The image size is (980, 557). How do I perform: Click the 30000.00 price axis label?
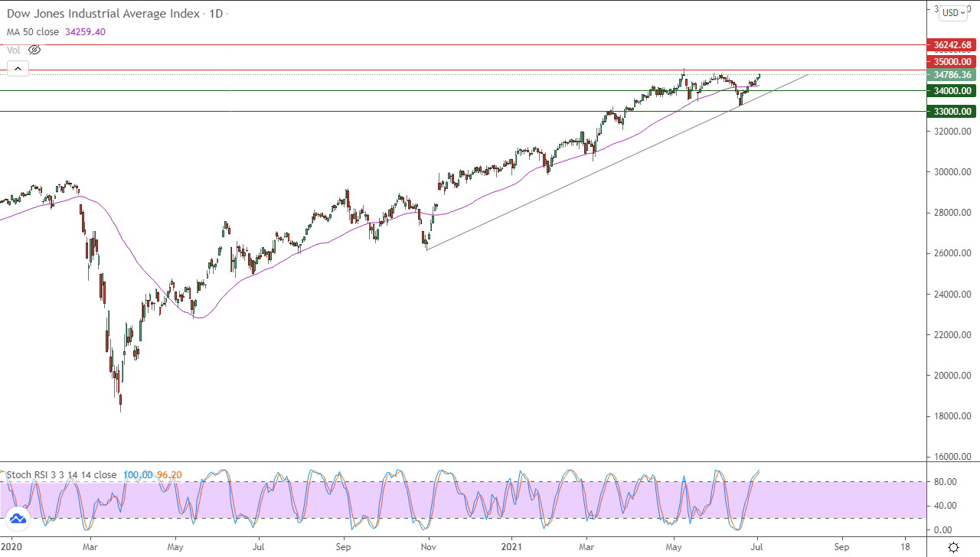coord(952,172)
